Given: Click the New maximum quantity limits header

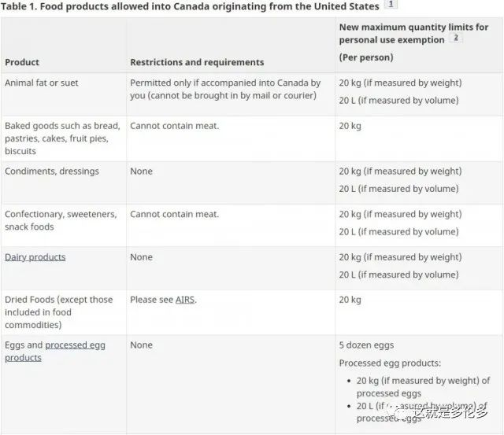Looking at the screenshot, I should tap(413, 33).
